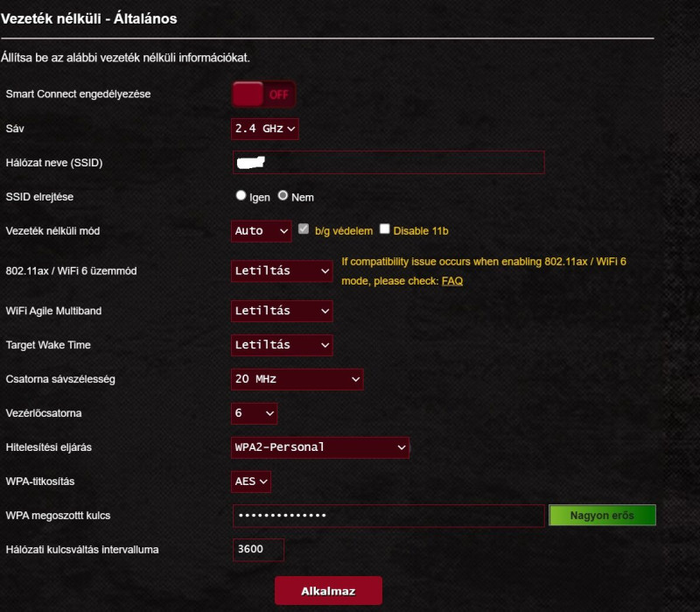Open the channel bandwidth 20 MHz dropdown
Viewport: 700px width, 612px height.
(x=297, y=379)
